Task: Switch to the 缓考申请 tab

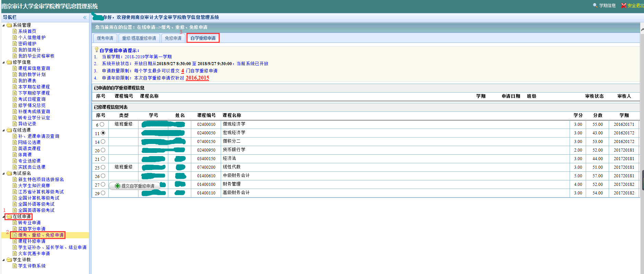Action: (x=105, y=38)
